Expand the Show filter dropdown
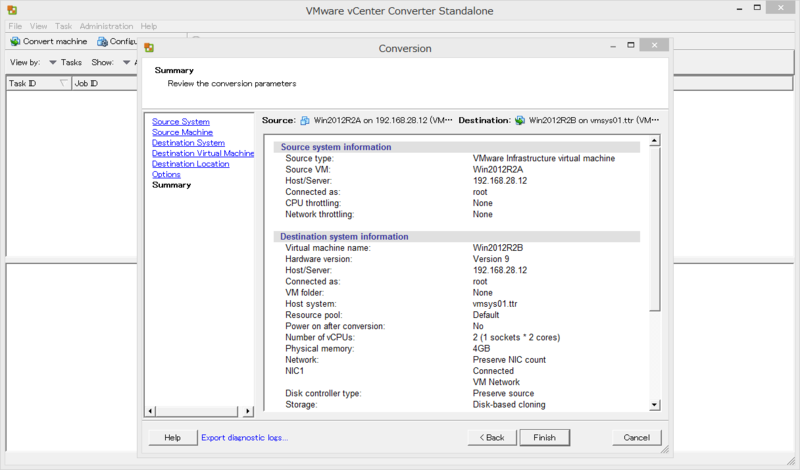Screen dimensions: 800x470 tap(127, 62)
